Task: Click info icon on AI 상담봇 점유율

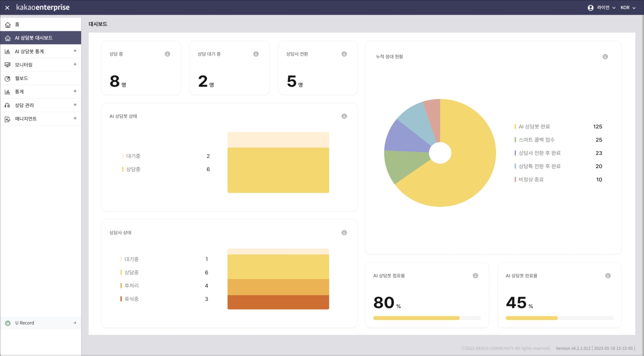Action: [475, 276]
